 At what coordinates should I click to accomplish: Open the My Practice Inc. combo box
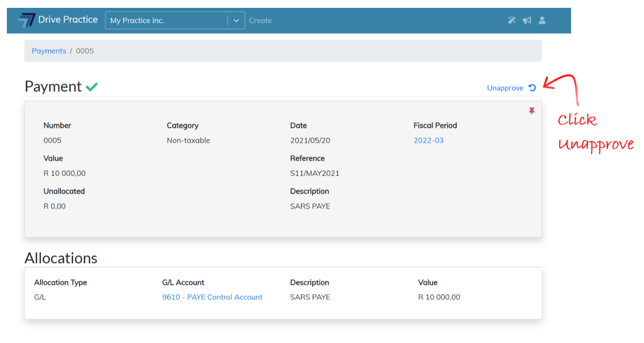tap(175, 21)
